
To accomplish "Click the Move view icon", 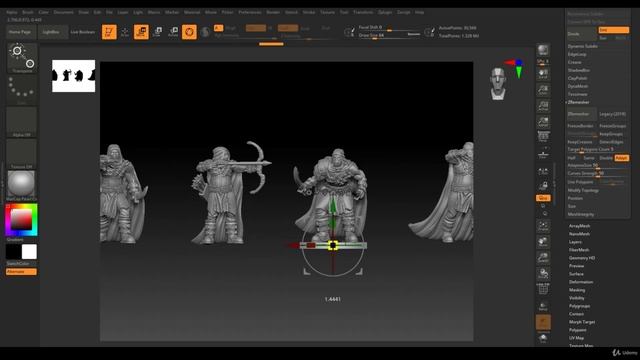I will [x=543, y=242].
